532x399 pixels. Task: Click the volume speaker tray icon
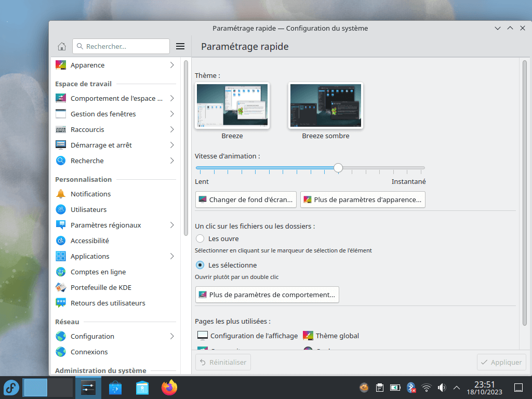(442, 388)
